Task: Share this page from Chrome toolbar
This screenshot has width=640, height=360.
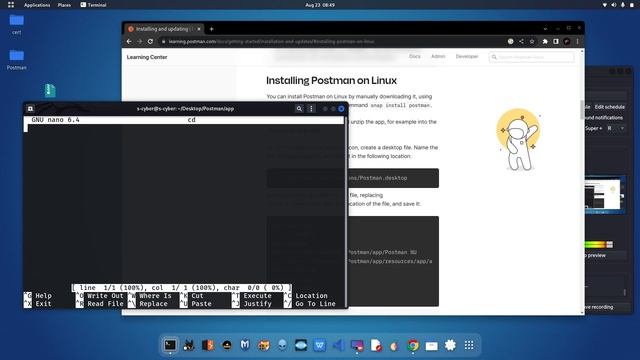Action: coord(521,41)
